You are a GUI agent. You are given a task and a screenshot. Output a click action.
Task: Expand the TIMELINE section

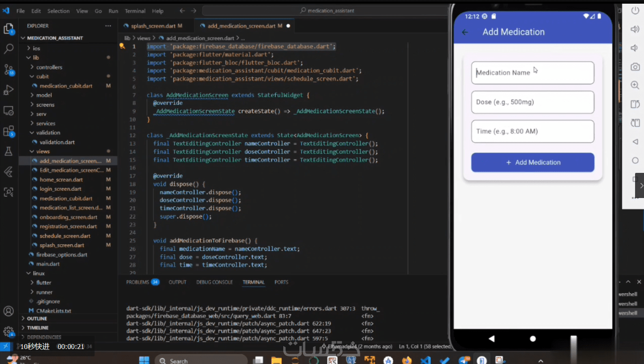click(38, 327)
